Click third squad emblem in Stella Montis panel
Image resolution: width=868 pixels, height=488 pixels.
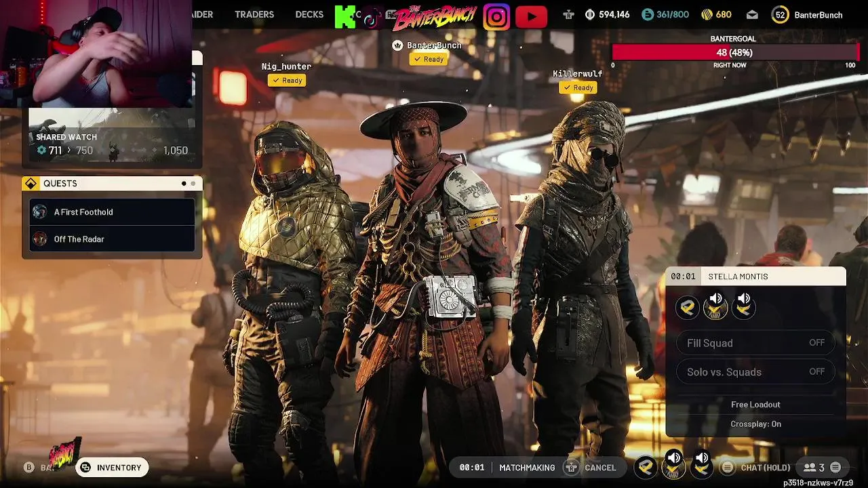pyautogui.click(x=743, y=308)
